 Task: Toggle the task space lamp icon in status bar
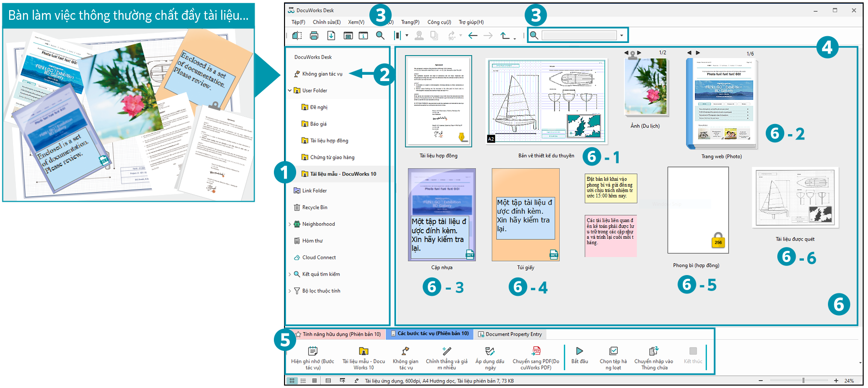(356, 381)
